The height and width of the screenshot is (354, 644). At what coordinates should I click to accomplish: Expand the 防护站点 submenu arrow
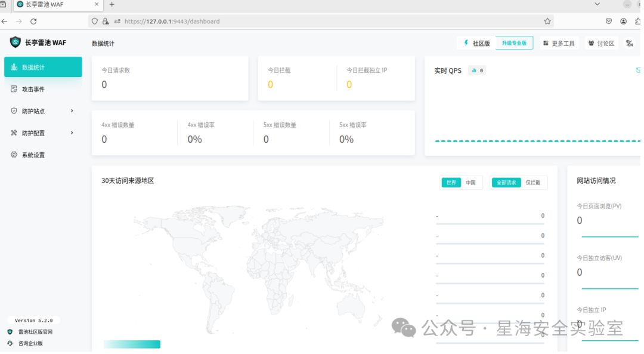(72, 111)
